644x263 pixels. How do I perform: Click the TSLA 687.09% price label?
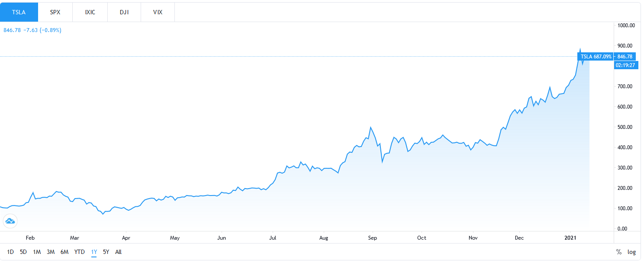[596, 57]
